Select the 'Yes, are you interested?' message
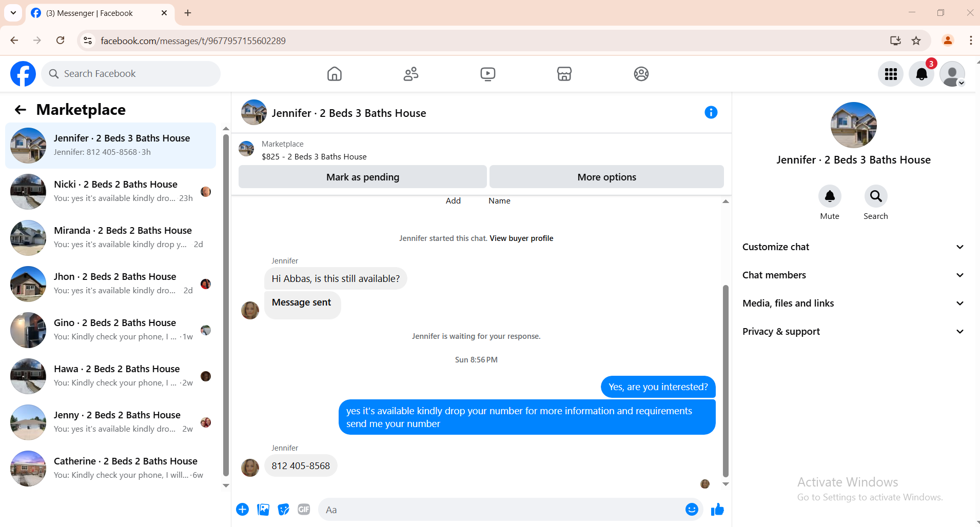Viewport: 980px width, 527px height. pos(658,387)
